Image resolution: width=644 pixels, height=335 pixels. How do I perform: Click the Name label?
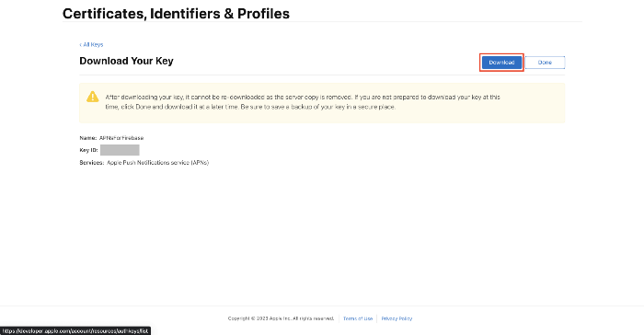88,138
